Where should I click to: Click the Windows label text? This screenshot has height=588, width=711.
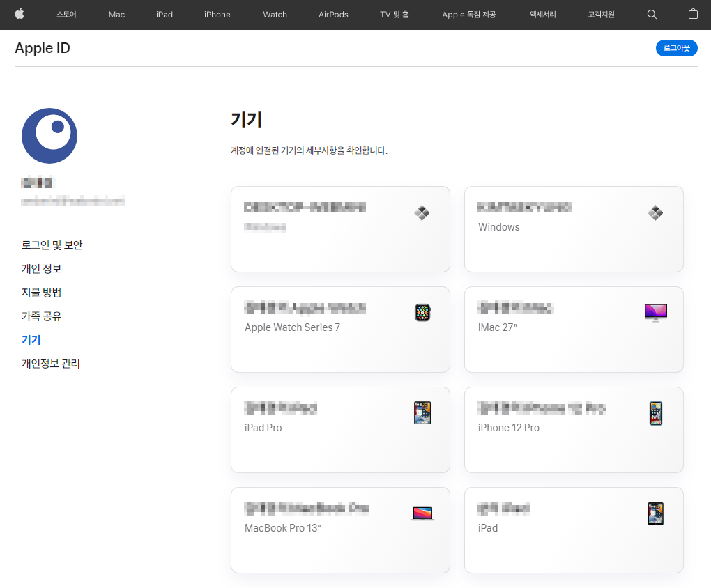(x=499, y=227)
